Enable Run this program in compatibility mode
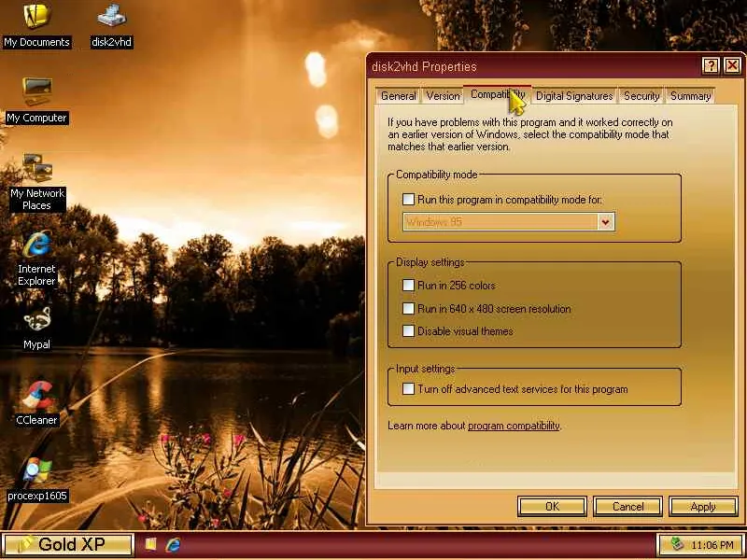The height and width of the screenshot is (560, 747). (408, 199)
